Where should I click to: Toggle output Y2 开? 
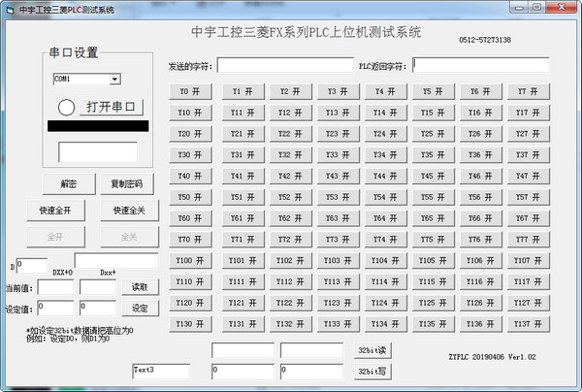click(x=291, y=91)
